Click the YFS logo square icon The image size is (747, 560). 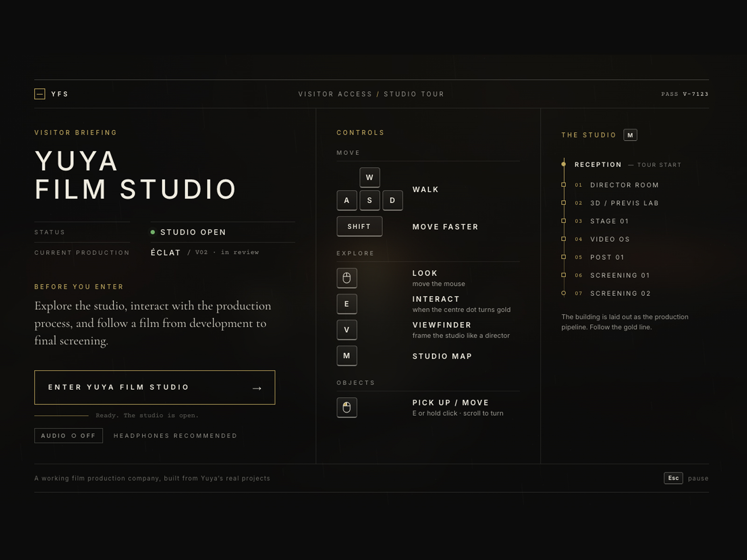(x=40, y=94)
